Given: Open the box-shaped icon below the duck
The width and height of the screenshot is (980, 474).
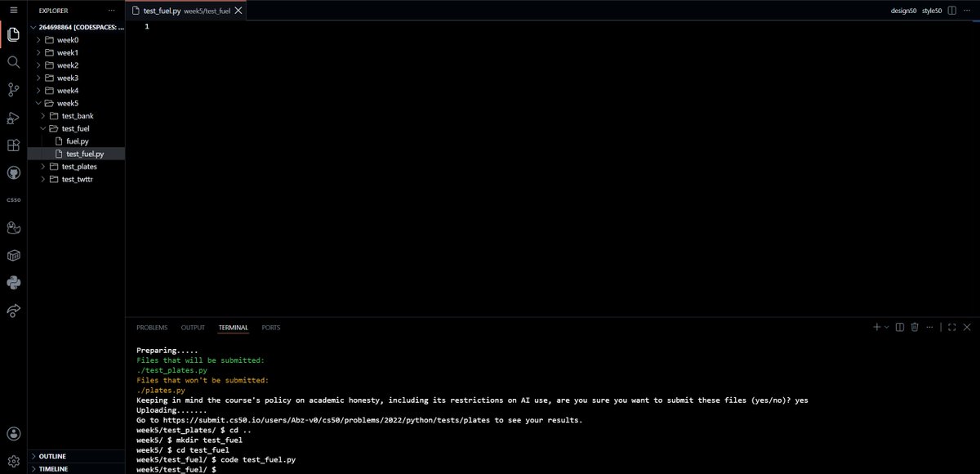Looking at the screenshot, I should (13, 256).
